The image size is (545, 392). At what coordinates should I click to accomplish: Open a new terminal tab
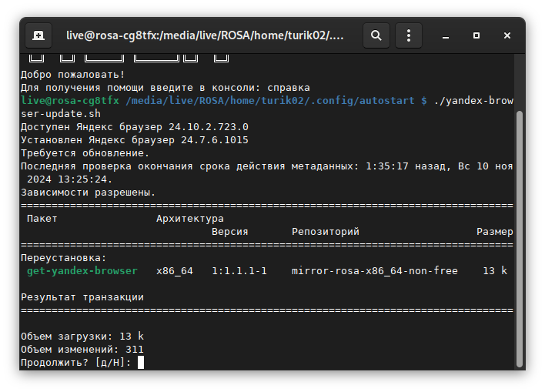pos(38,35)
